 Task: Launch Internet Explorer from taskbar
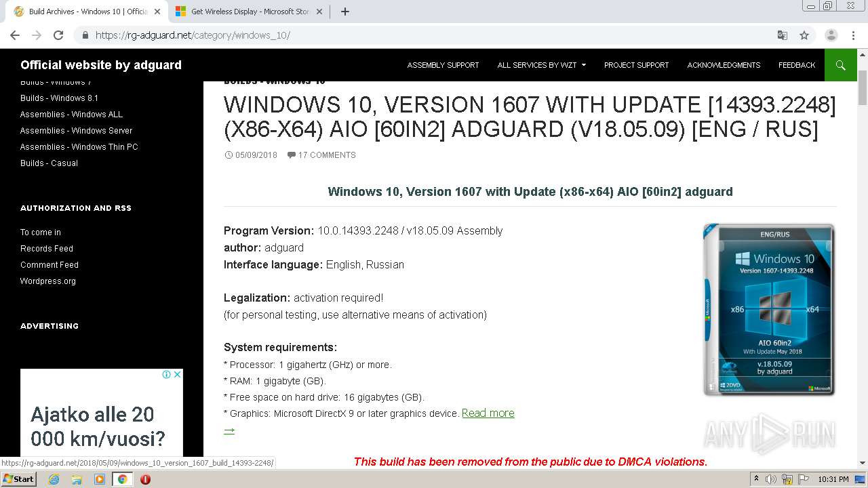(54, 479)
